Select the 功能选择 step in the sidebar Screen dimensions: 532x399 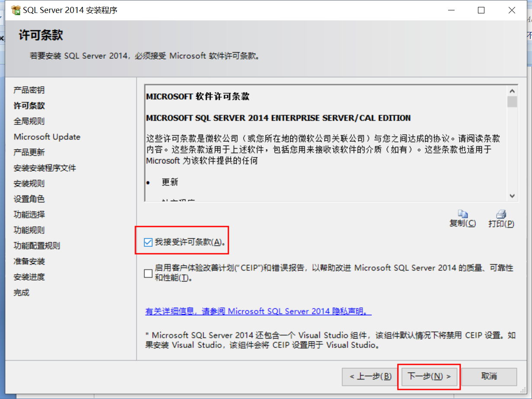click(x=29, y=214)
